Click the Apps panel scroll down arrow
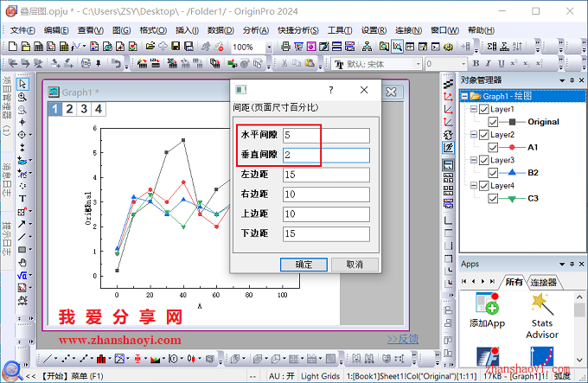Viewport: 588px width, 383px height. click(x=579, y=361)
